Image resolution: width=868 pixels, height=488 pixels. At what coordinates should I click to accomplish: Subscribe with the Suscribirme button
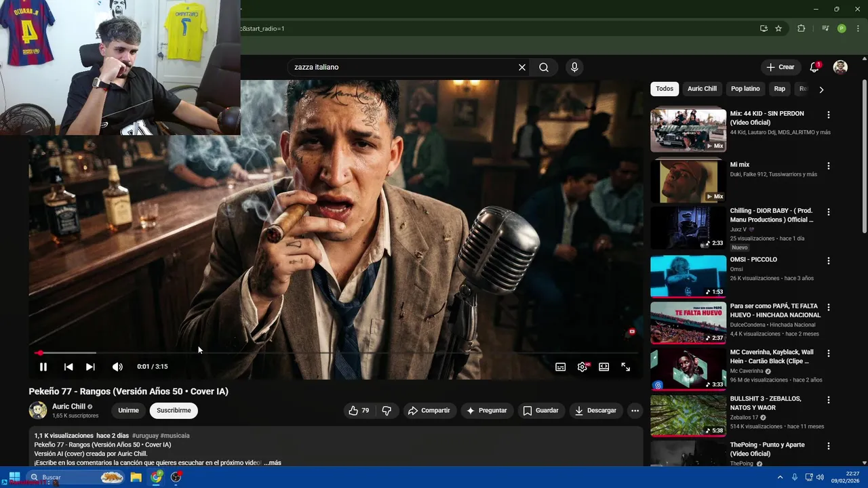click(x=174, y=410)
